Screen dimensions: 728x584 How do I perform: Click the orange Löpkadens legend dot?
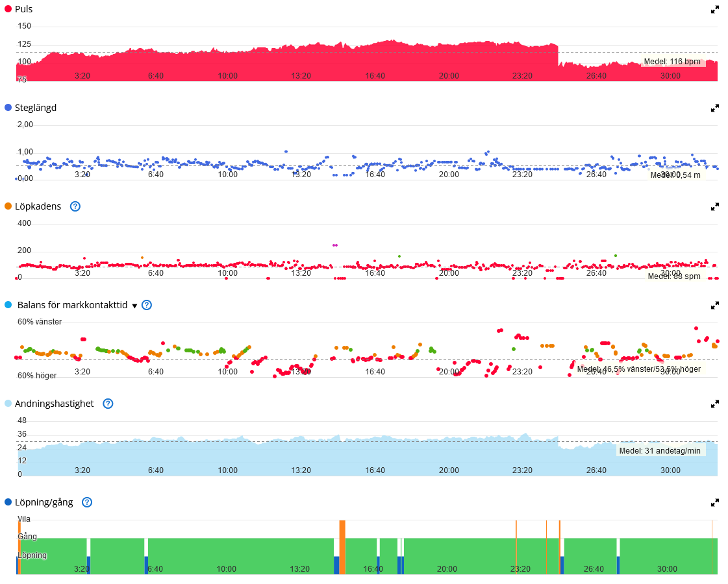point(8,206)
